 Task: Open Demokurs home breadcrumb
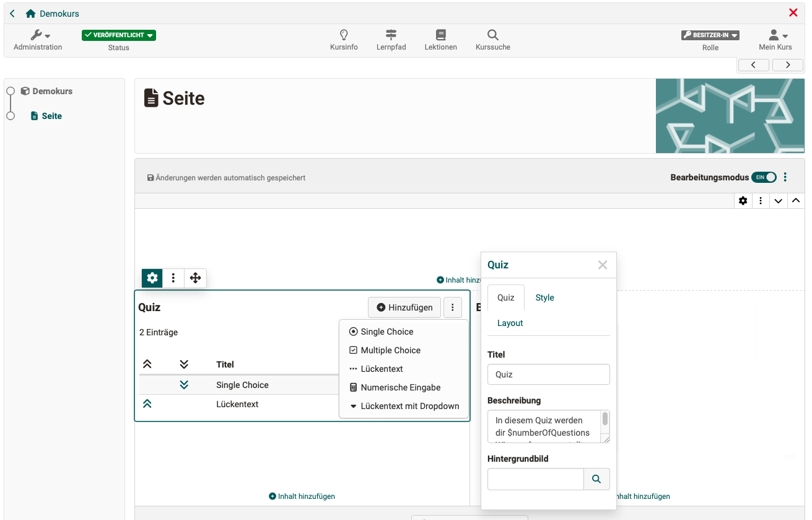pos(53,14)
